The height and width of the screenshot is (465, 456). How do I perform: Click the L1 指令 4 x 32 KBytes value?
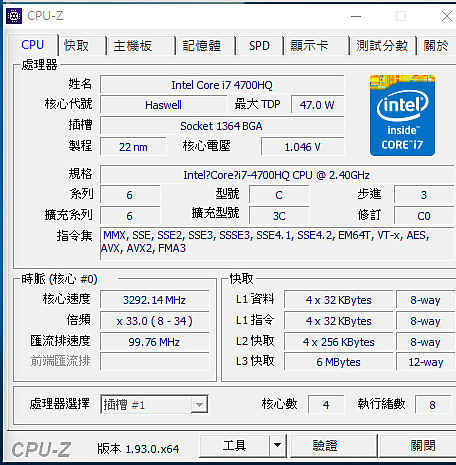click(x=339, y=321)
